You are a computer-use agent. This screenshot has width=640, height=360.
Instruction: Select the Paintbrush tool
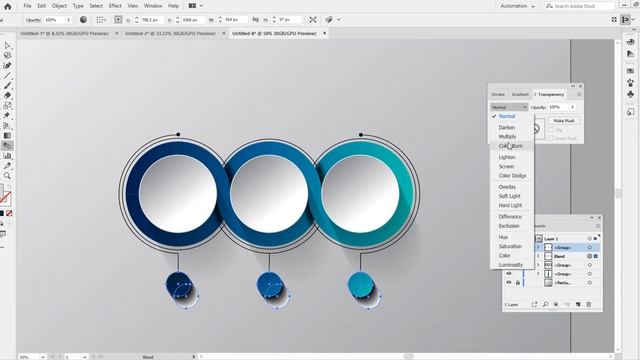click(7, 85)
